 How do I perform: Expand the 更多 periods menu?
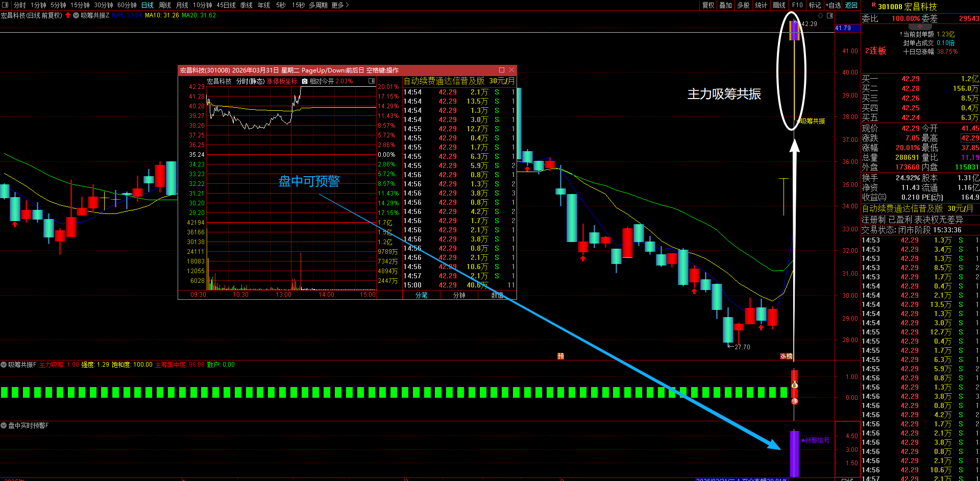click(340, 5)
